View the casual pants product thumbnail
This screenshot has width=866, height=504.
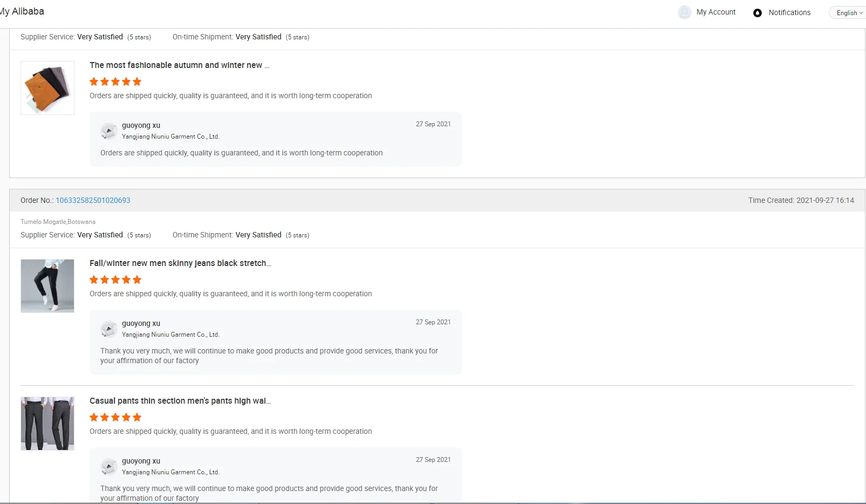47,424
